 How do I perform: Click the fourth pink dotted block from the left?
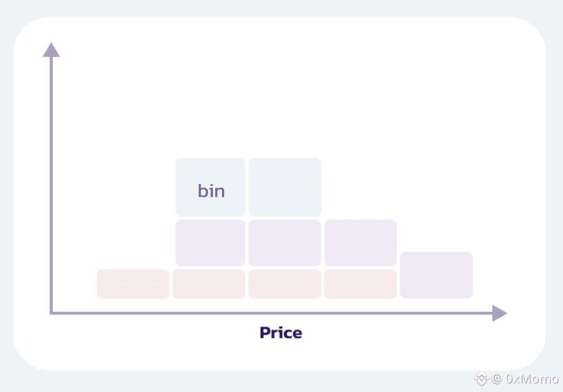(360, 284)
